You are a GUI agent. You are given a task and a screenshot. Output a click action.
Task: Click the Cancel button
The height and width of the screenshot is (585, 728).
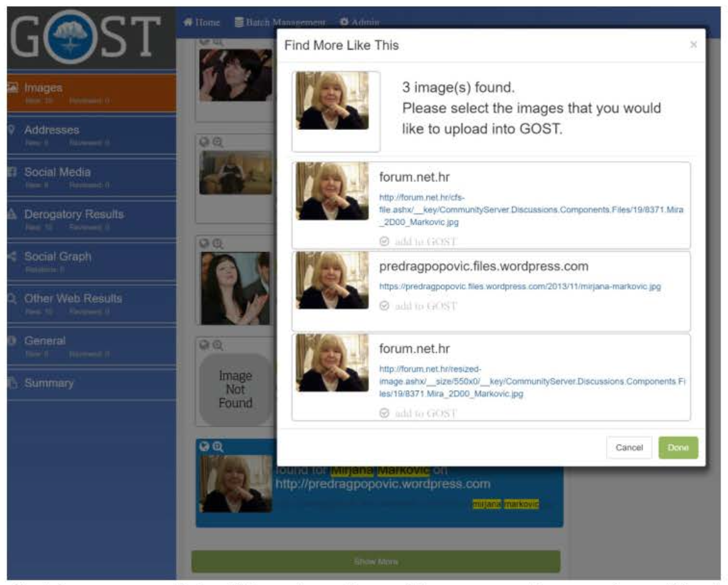tap(629, 448)
